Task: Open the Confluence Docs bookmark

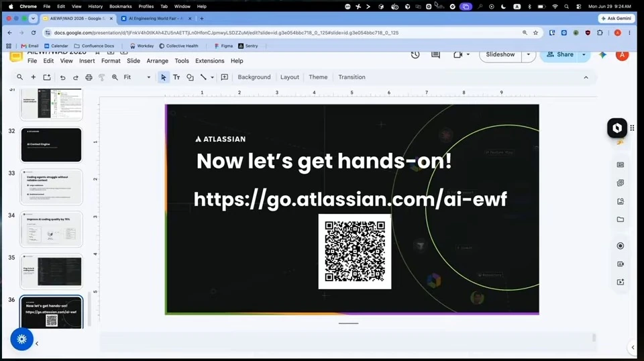Action: pos(94,46)
